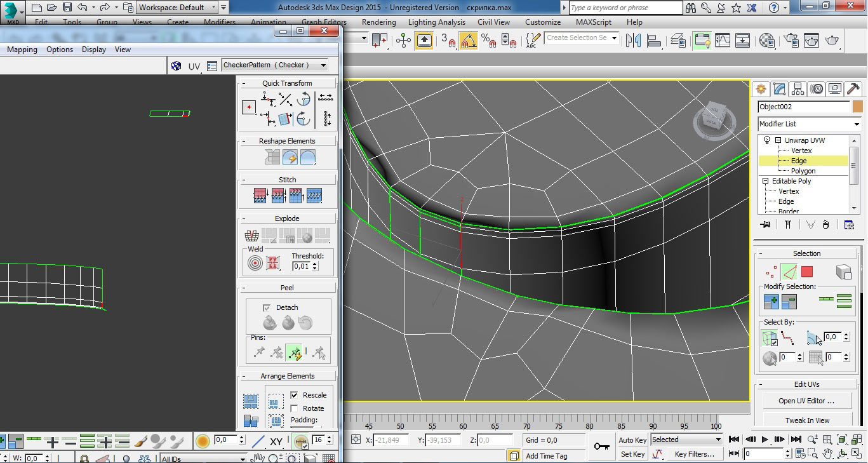Uncheck the Rescale checkbox

[294, 395]
